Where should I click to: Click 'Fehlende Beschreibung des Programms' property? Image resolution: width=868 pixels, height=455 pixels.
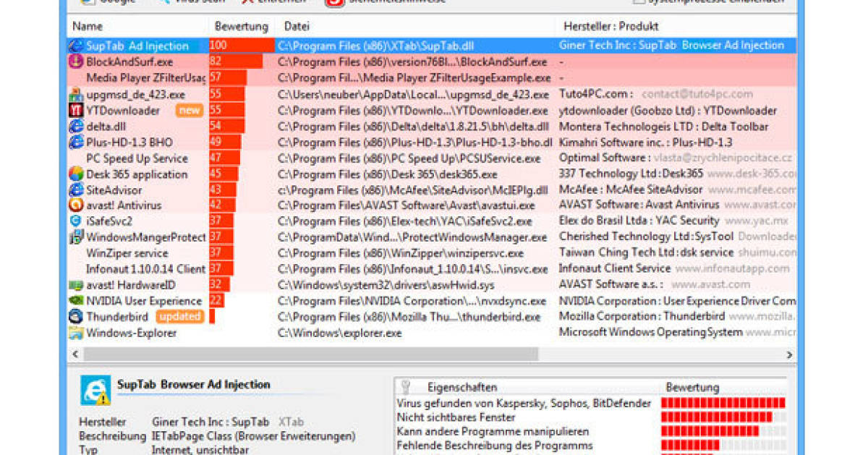(495, 446)
